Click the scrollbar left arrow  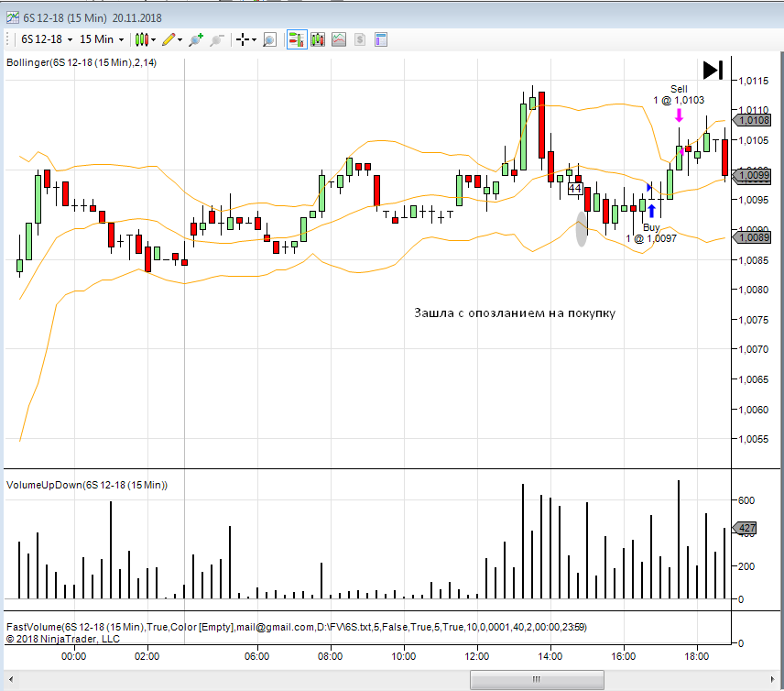point(11,679)
